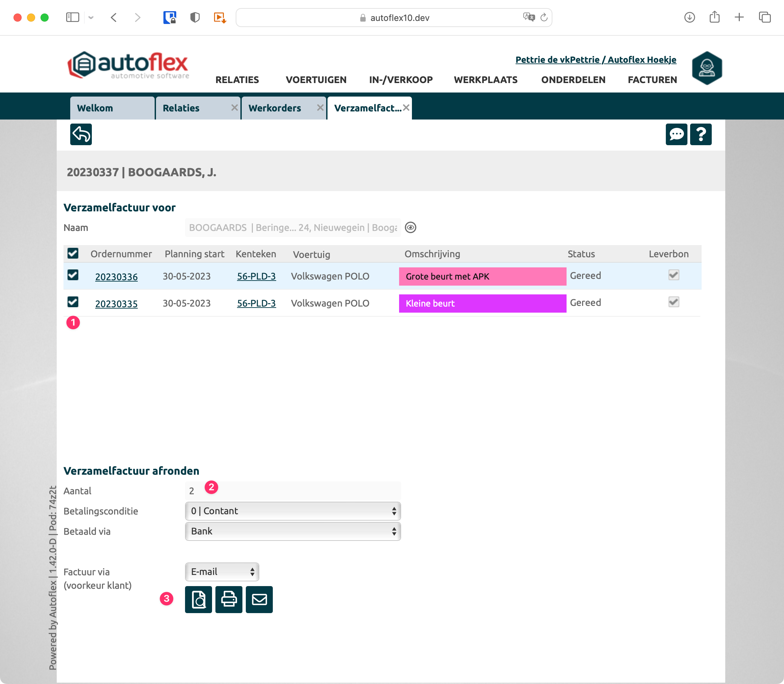Image resolution: width=784 pixels, height=684 pixels.
Task: Preview invoice with document magnifier icon
Action: [198, 599]
